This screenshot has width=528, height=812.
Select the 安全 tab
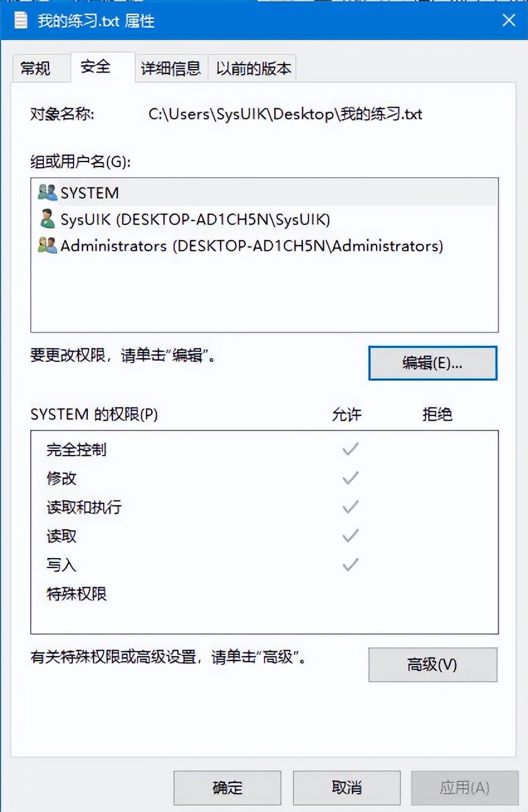pos(95,66)
